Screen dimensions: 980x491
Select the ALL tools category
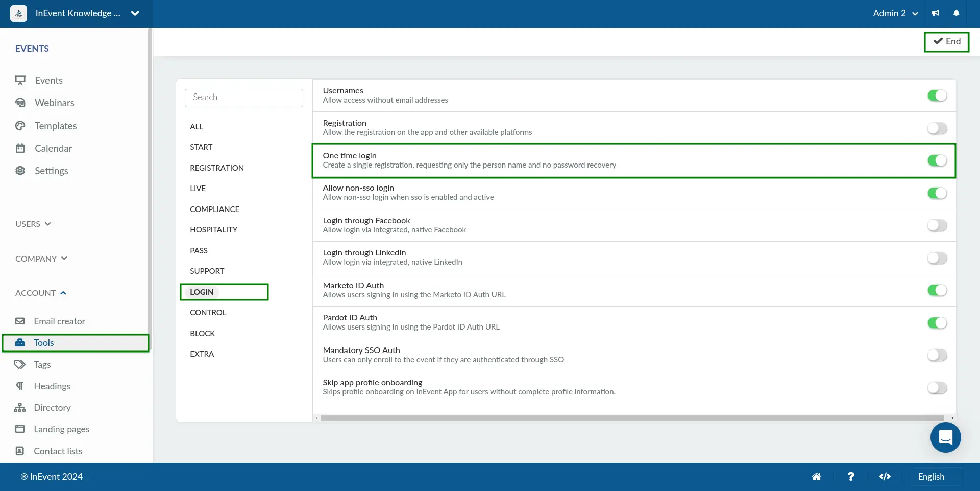coord(197,126)
